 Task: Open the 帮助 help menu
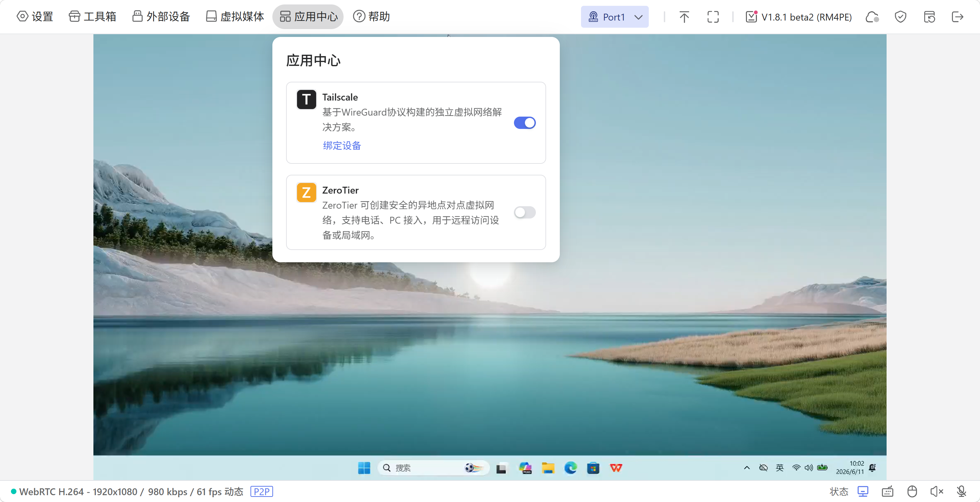(x=371, y=17)
